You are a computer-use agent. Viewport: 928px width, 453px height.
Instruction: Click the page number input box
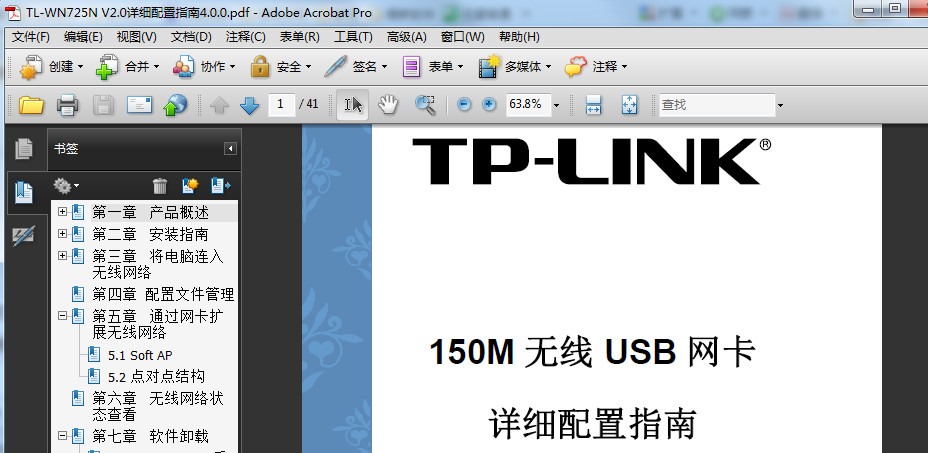281,104
